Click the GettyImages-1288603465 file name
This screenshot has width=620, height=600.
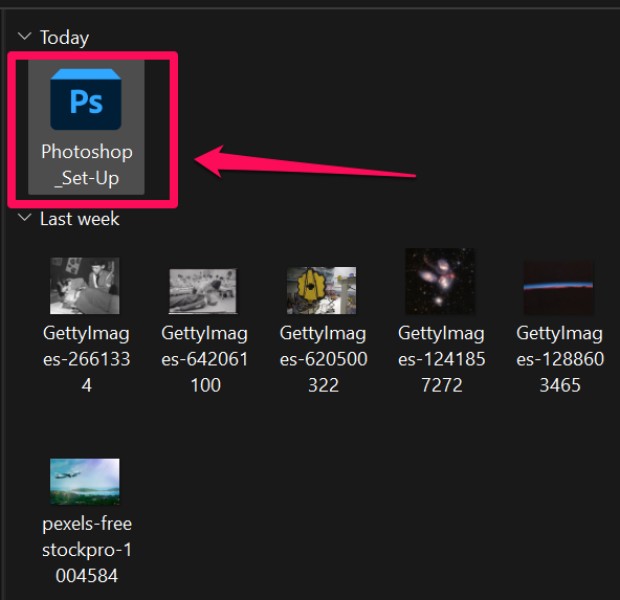(560, 359)
